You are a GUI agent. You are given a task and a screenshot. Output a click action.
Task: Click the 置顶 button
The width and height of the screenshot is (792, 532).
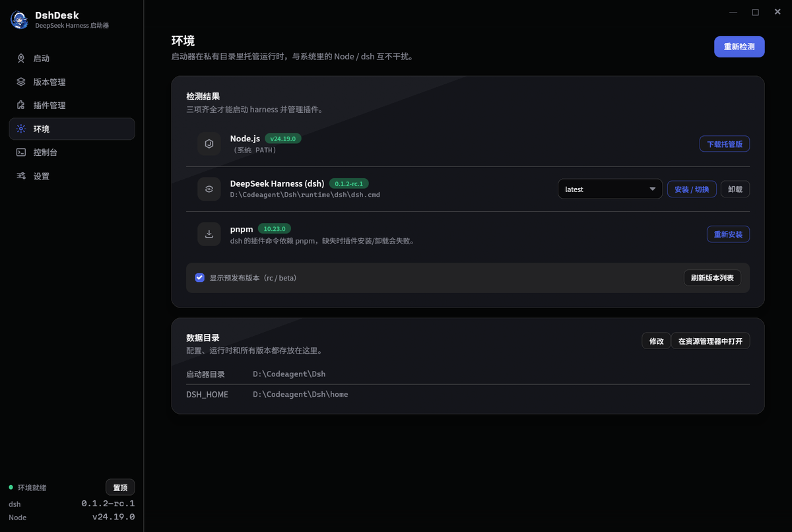point(120,488)
